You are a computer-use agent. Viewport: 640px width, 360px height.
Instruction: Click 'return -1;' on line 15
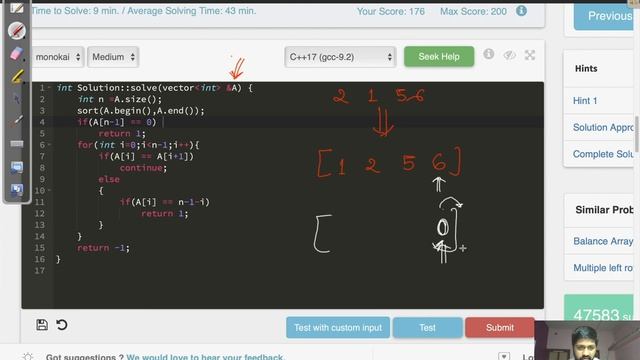point(103,247)
